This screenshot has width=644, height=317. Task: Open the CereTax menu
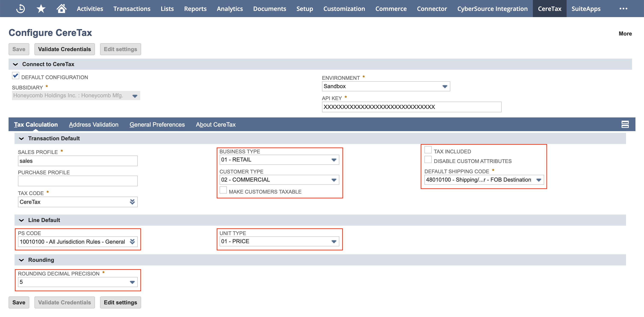pyautogui.click(x=549, y=9)
